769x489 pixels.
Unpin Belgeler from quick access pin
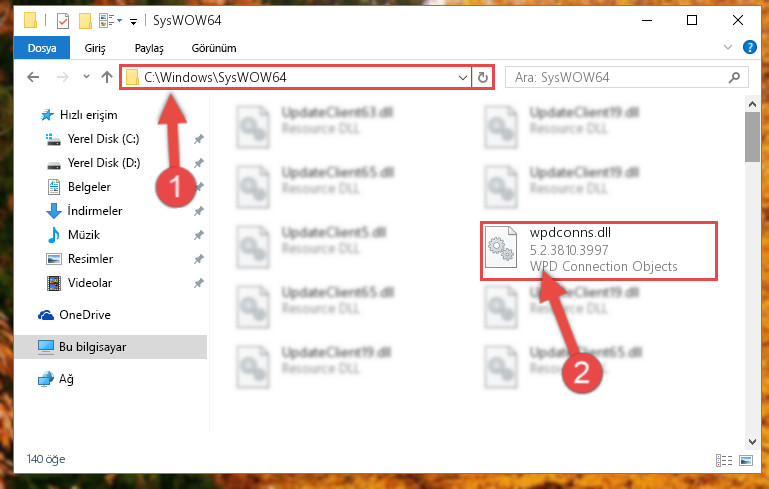pyautogui.click(x=198, y=187)
